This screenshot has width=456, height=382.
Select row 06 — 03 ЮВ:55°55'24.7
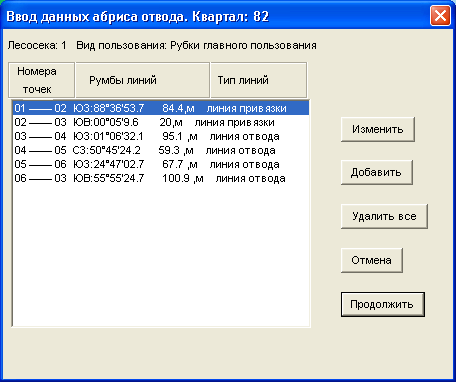pyautogui.click(x=161, y=178)
